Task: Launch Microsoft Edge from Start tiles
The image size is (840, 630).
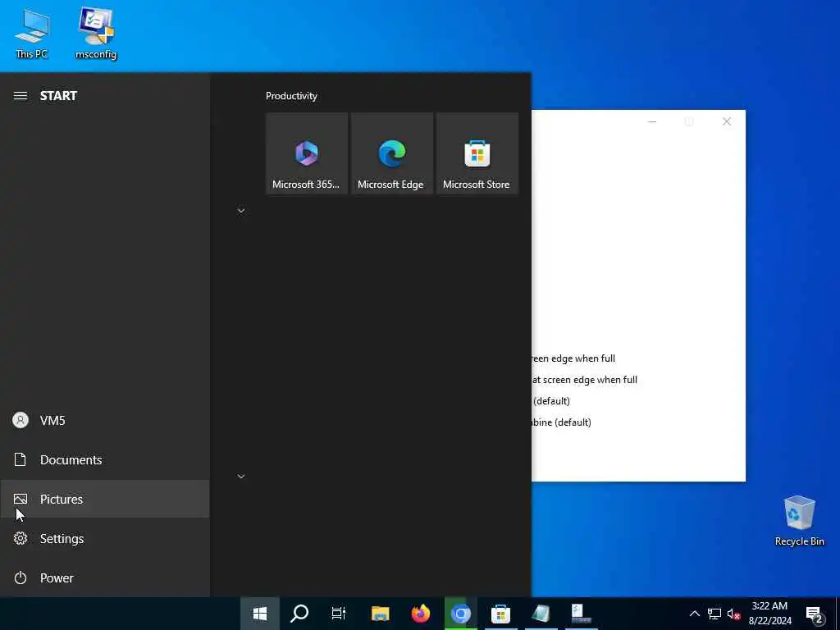Action: click(391, 153)
